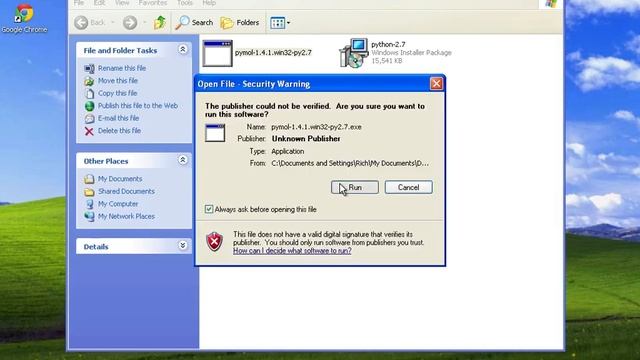The image size is (640, 360).
Task: Click the Explorer Forward arrow button
Action: 130,23
